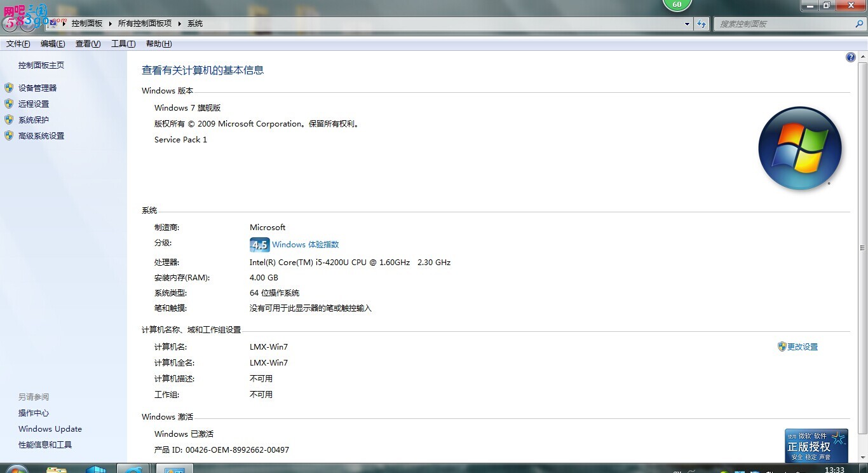
Task: Click the Service Pack 1 text
Action: click(x=180, y=140)
